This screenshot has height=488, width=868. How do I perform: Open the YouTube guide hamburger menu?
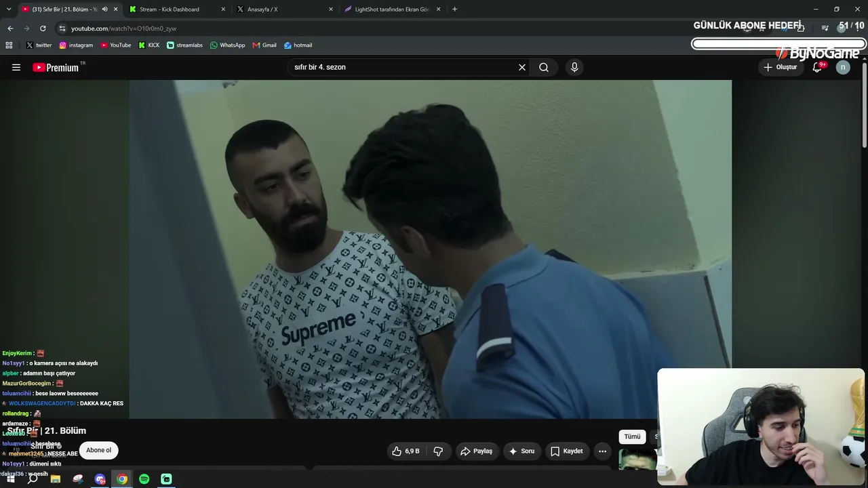coord(16,67)
